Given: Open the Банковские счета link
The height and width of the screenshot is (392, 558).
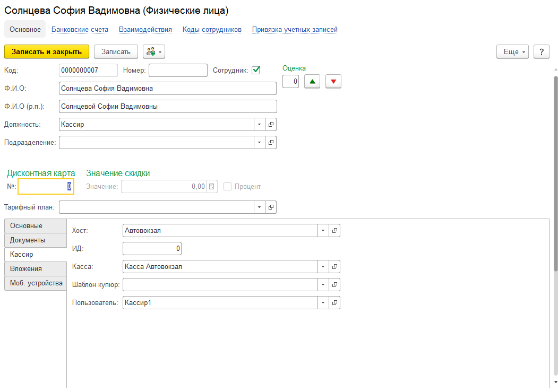Looking at the screenshot, I should pyautogui.click(x=80, y=30).
